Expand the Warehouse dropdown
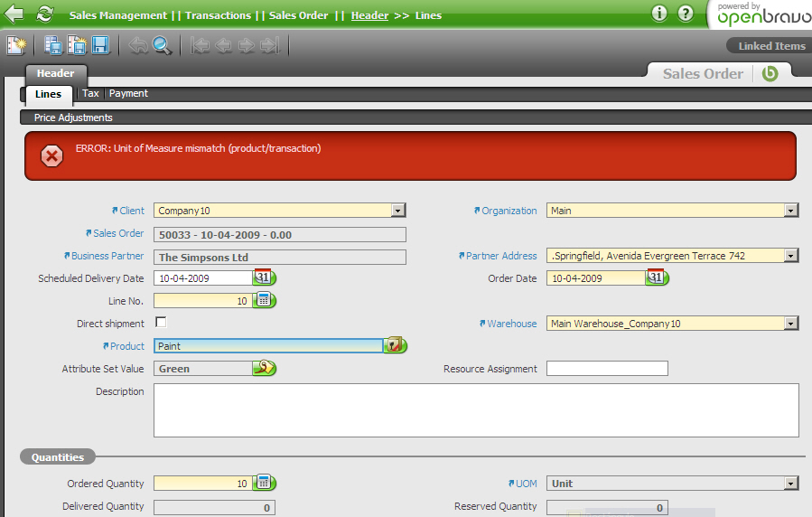 coord(790,324)
